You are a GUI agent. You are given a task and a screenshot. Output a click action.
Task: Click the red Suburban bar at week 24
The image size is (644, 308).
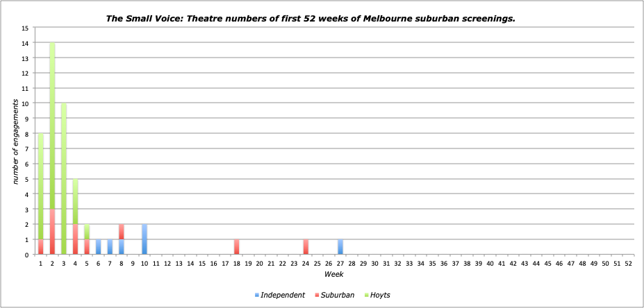[x=305, y=247]
